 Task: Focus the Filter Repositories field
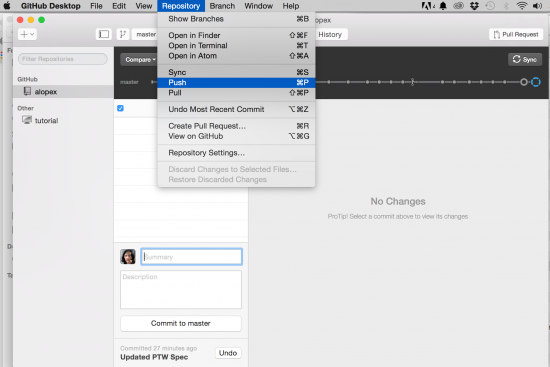62,59
